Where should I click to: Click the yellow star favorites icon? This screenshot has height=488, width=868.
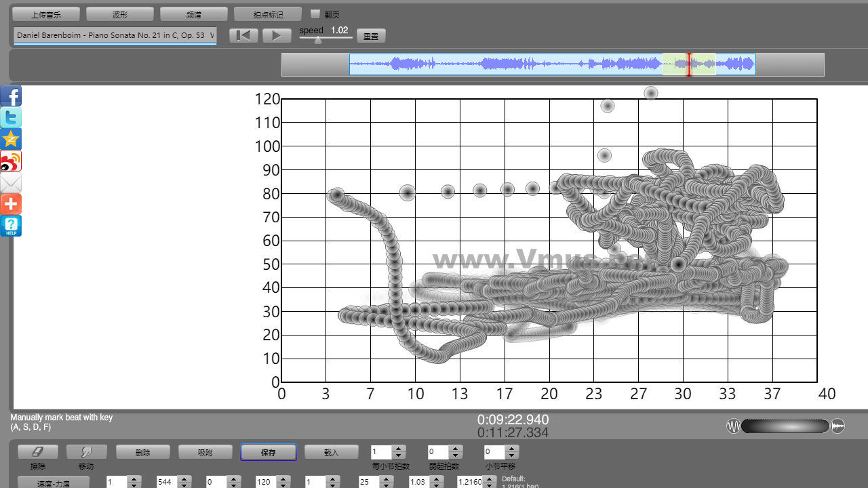click(11, 140)
